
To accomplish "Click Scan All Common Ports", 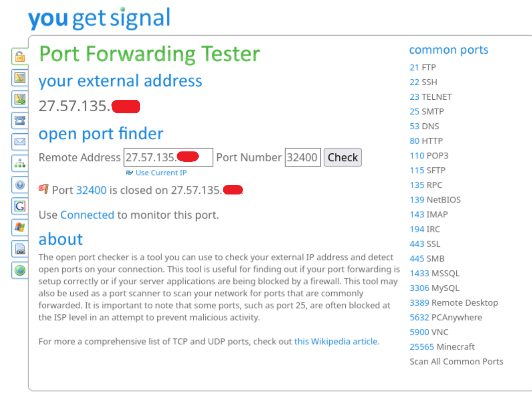I will 456,361.
